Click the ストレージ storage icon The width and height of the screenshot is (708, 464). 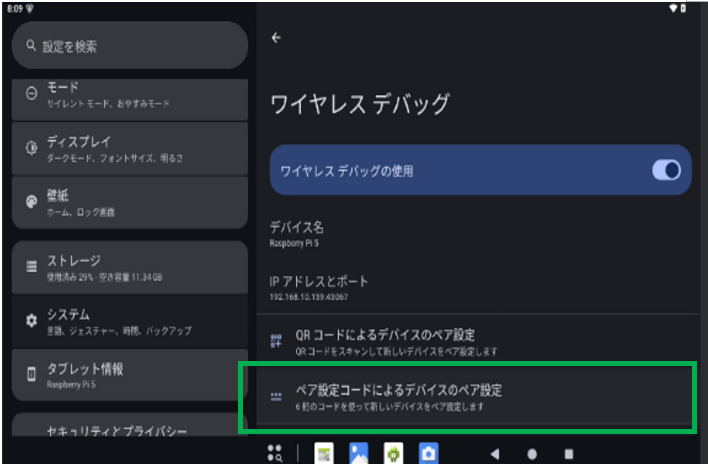pos(31,267)
